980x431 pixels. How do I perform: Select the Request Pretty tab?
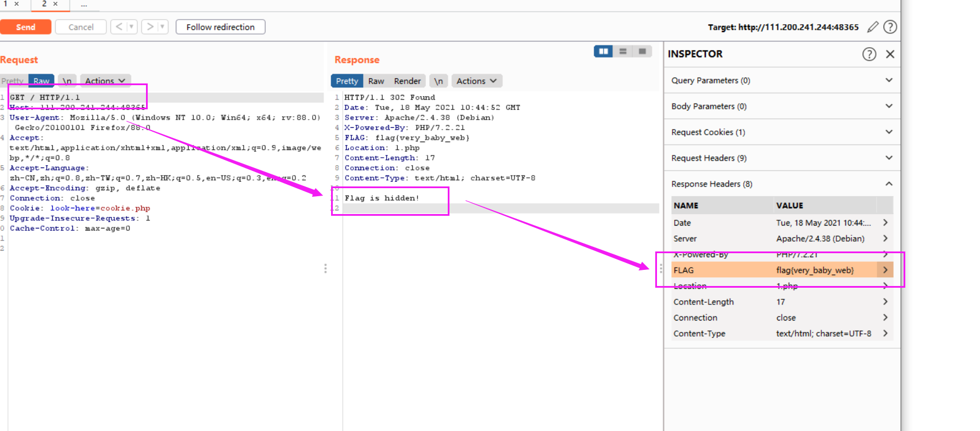(x=13, y=81)
